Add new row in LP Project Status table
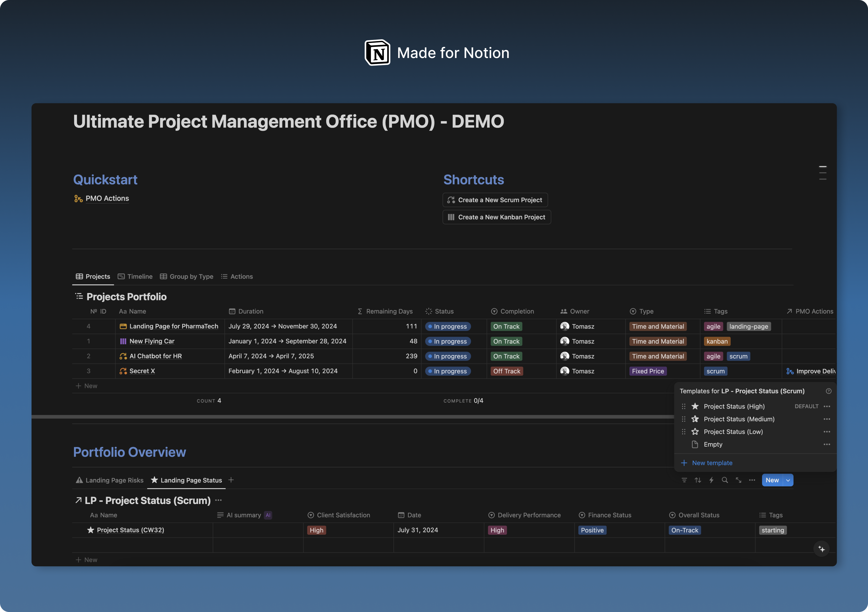This screenshot has width=868, height=612. click(x=87, y=560)
